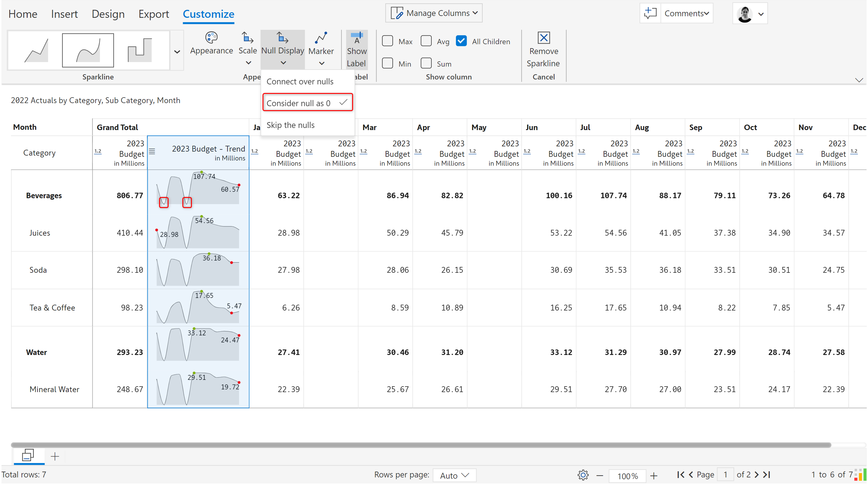The height and width of the screenshot is (486, 868).
Task: Go to the last page arrow
Action: coord(767,475)
